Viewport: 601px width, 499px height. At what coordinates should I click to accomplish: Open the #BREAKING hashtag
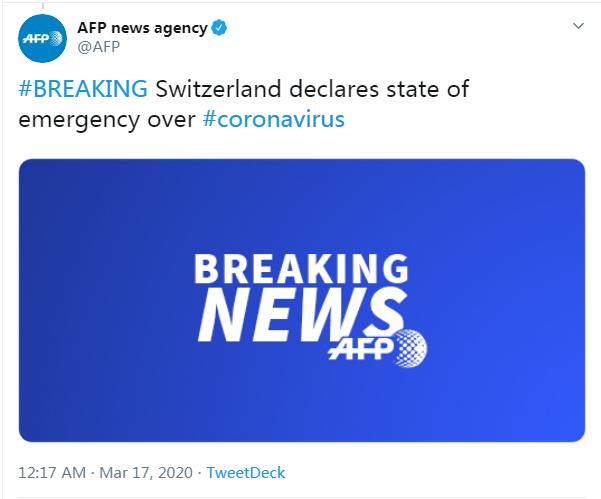pos(83,88)
